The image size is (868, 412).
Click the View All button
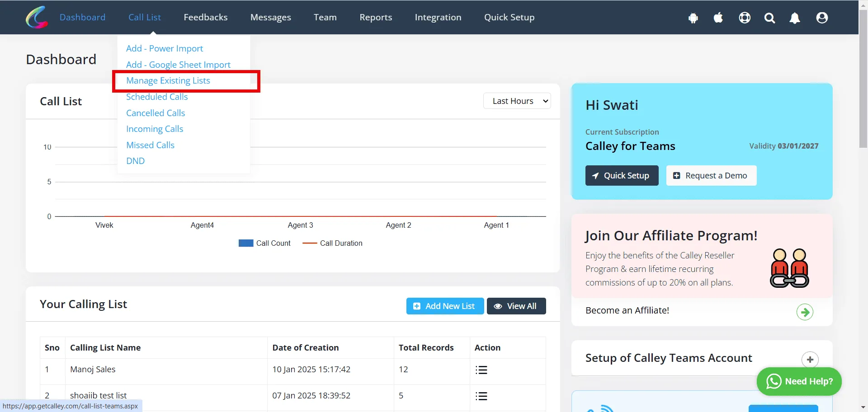coord(516,306)
